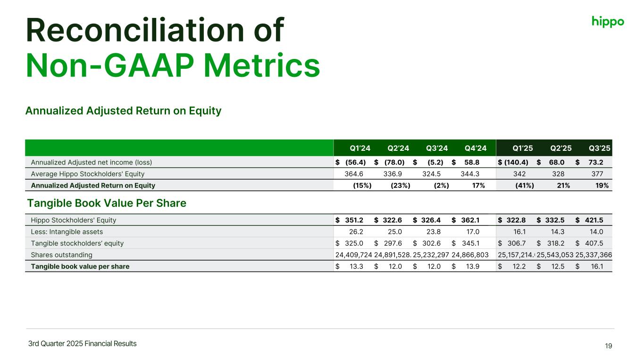Select the 'Annualized Adjusted Return on Equity' section heading
Viewport: 644px width, 362px height.
[123, 111]
